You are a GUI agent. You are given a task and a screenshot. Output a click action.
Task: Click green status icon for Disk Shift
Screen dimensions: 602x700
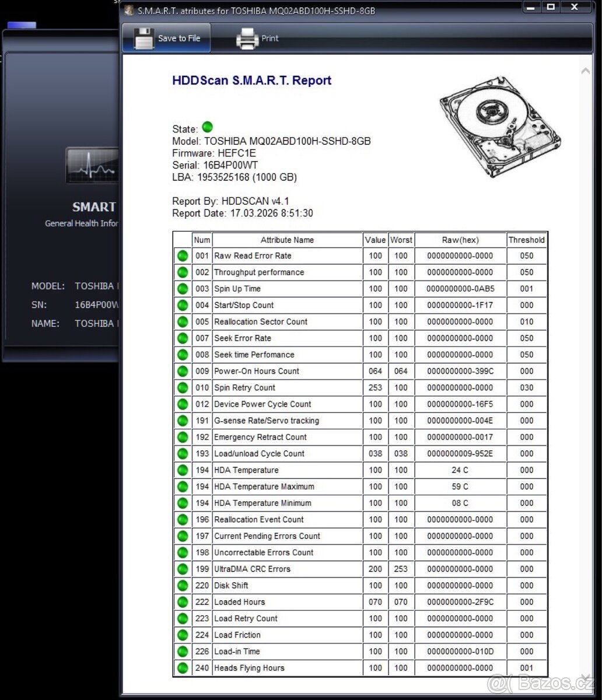point(183,585)
